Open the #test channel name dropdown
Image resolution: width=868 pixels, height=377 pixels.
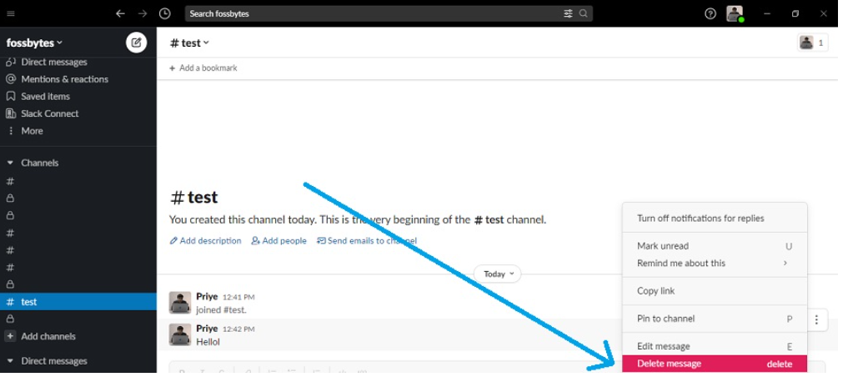coord(190,43)
